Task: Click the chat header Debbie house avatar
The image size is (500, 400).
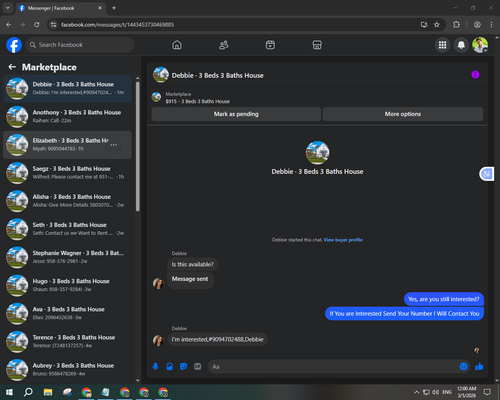Action: [161, 75]
